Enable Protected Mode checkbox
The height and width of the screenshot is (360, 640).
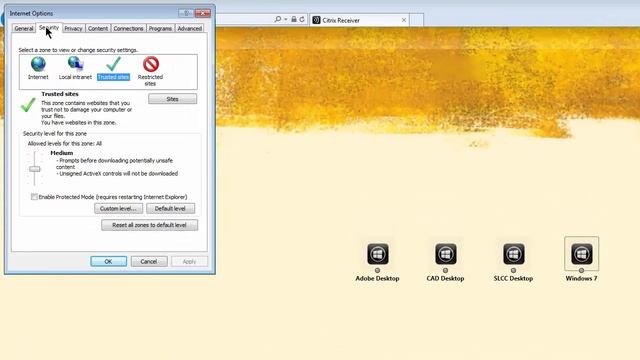coord(34,197)
